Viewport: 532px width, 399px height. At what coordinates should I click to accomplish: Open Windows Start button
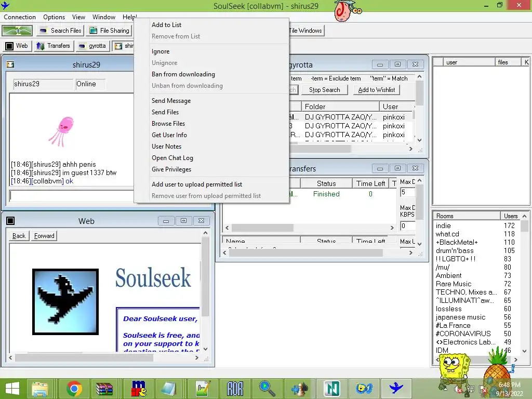(x=12, y=389)
